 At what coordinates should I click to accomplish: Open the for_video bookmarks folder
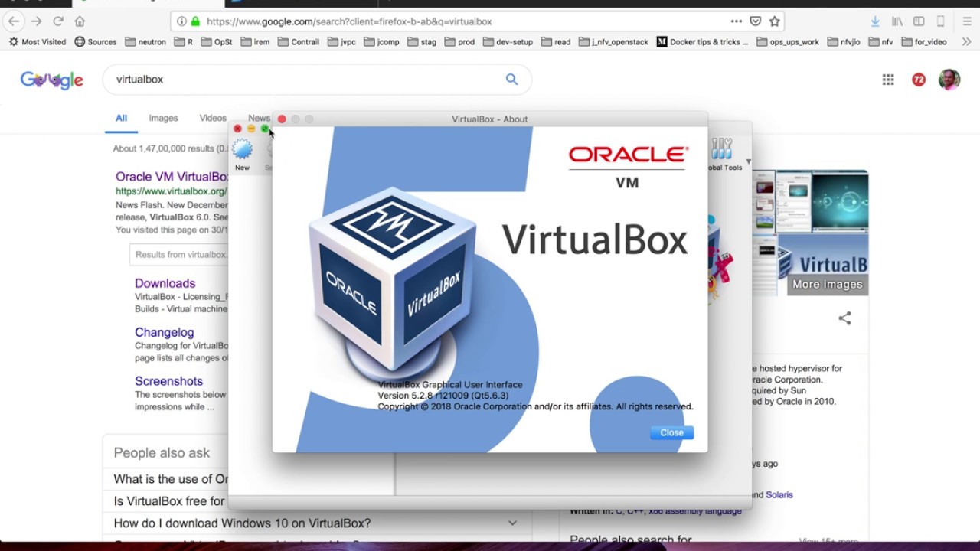coord(924,42)
